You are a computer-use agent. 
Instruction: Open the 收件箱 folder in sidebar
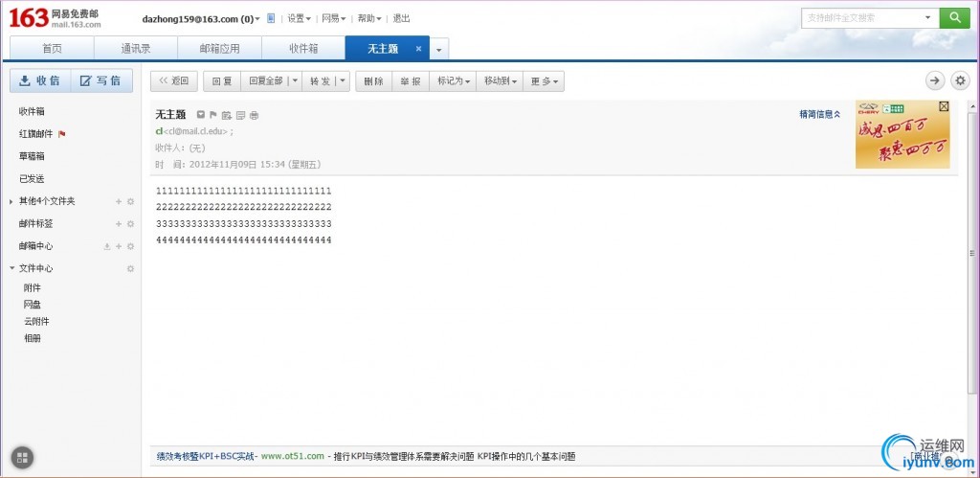pos(32,111)
